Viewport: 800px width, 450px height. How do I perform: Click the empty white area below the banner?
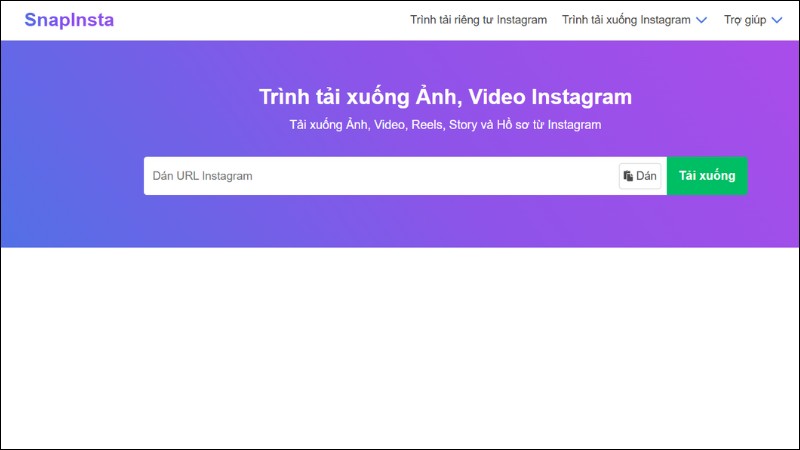click(400, 350)
